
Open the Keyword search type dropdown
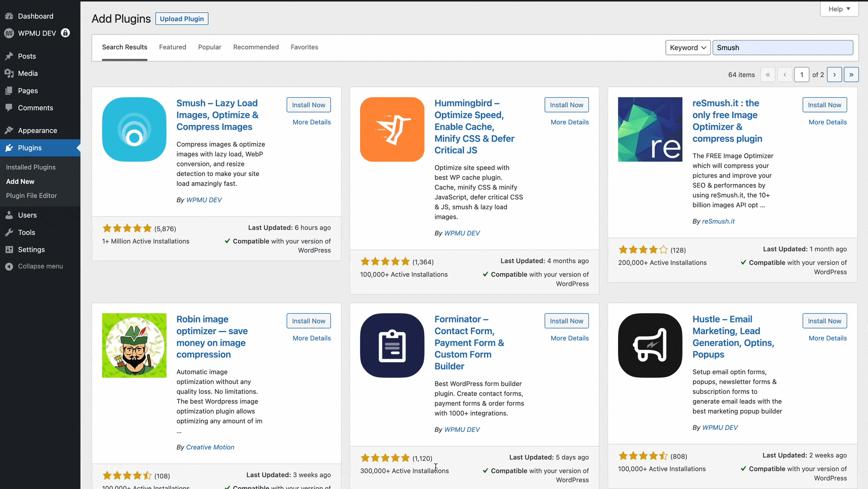click(687, 47)
